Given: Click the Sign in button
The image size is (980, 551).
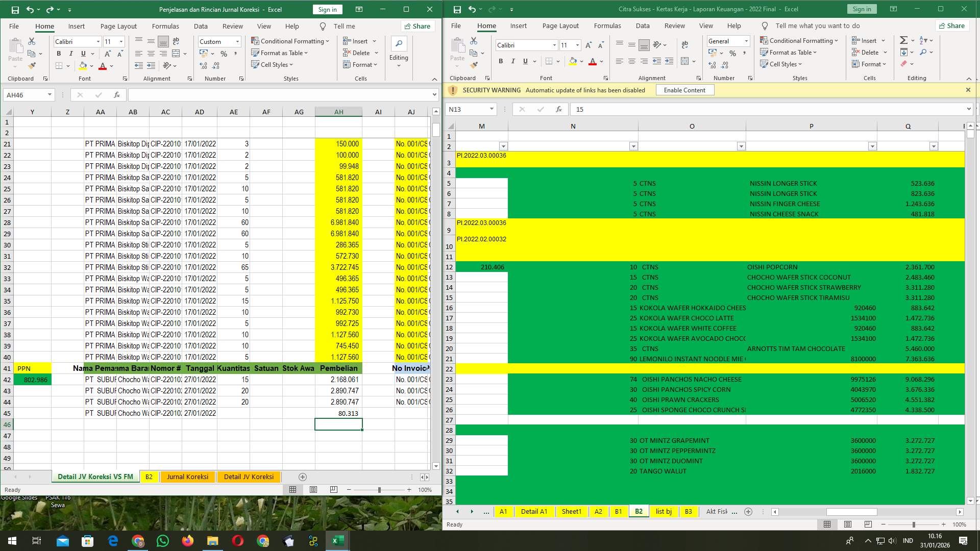Looking at the screenshot, I should pos(327,9).
